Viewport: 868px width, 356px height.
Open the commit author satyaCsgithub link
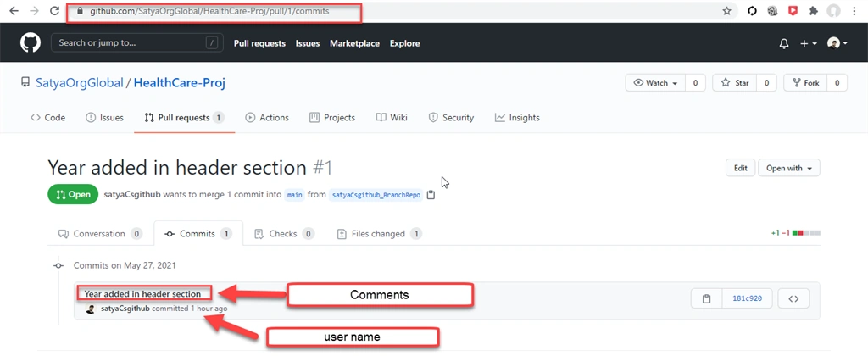coord(125,309)
